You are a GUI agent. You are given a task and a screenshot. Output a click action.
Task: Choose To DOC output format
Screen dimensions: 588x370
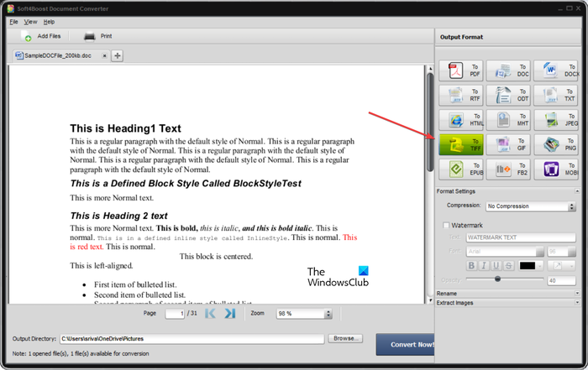(x=508, y=70)
